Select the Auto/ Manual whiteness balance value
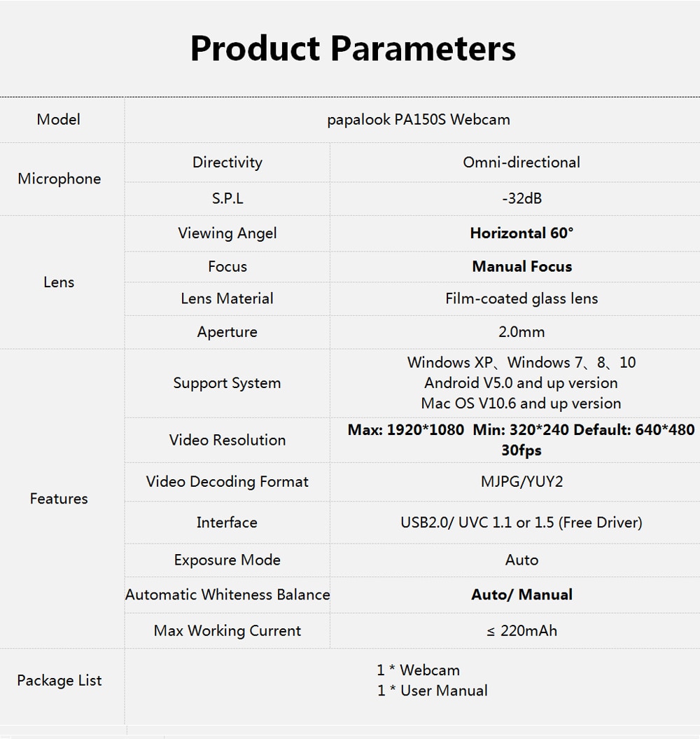Screen dimensions: 700x739 pos(522,595)
